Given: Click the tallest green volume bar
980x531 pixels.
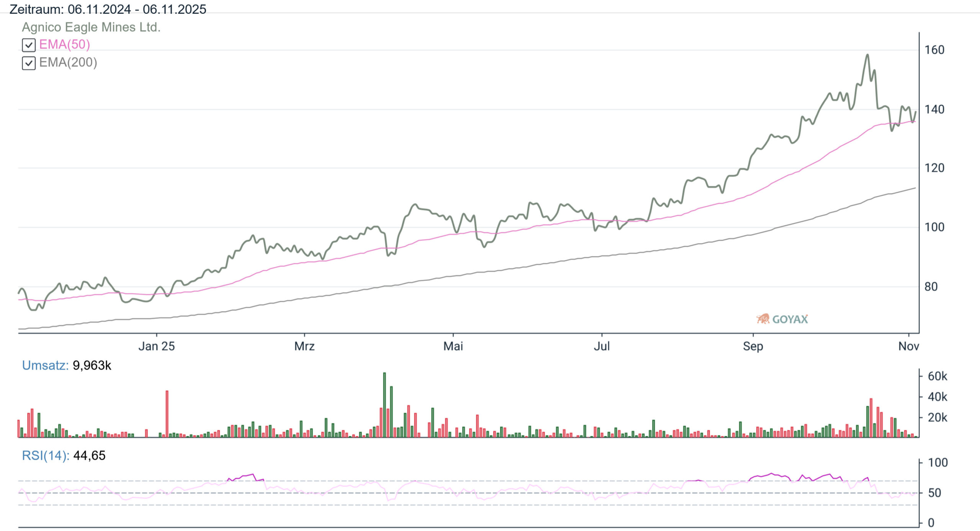Looking at the screenshot, I should pyautogui.click(x=384, y=404).
